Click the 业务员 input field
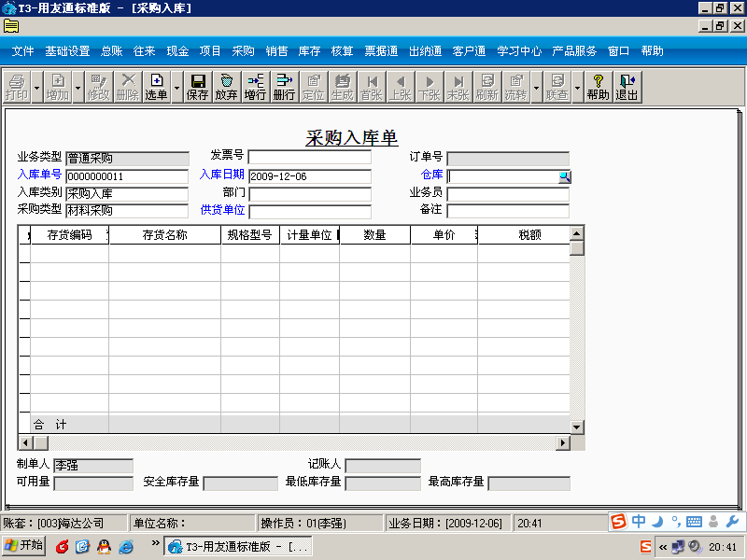This screenshot has width=747, height=560. [508, 194]
